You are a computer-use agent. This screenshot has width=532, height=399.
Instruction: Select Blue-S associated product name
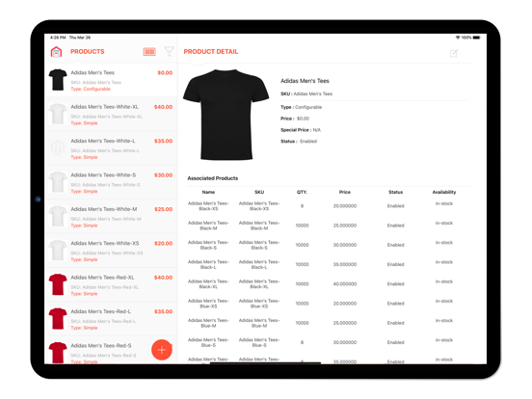coord(208,342)
